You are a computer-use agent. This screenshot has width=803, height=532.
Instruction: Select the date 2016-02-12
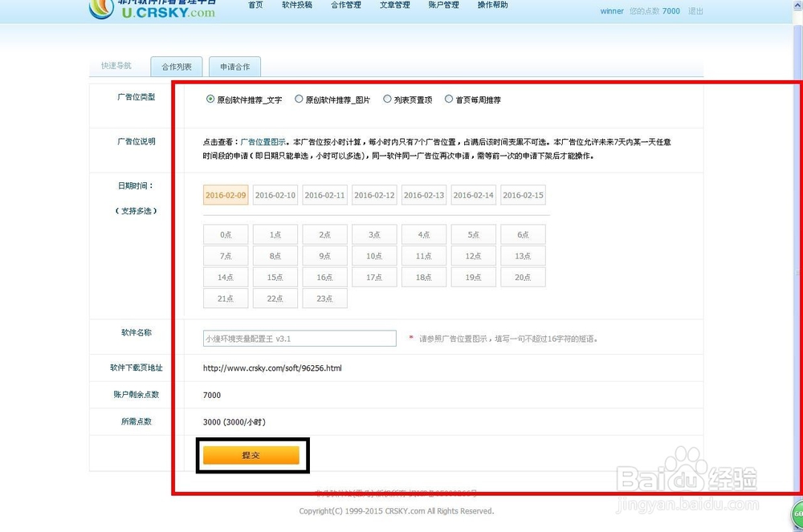pos(374,195)
